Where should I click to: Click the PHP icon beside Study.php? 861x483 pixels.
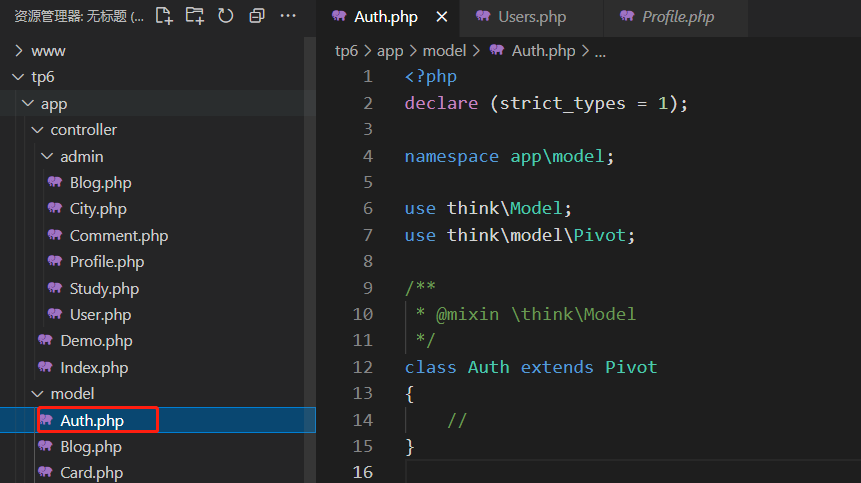(55, 288)
